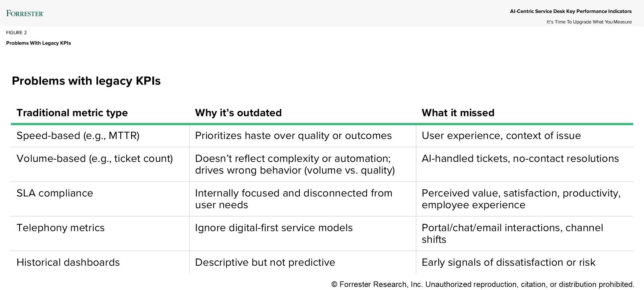
Task: Click the "AI-handled tickets, no-contact resolutions" cell
Action: [520, 158]
